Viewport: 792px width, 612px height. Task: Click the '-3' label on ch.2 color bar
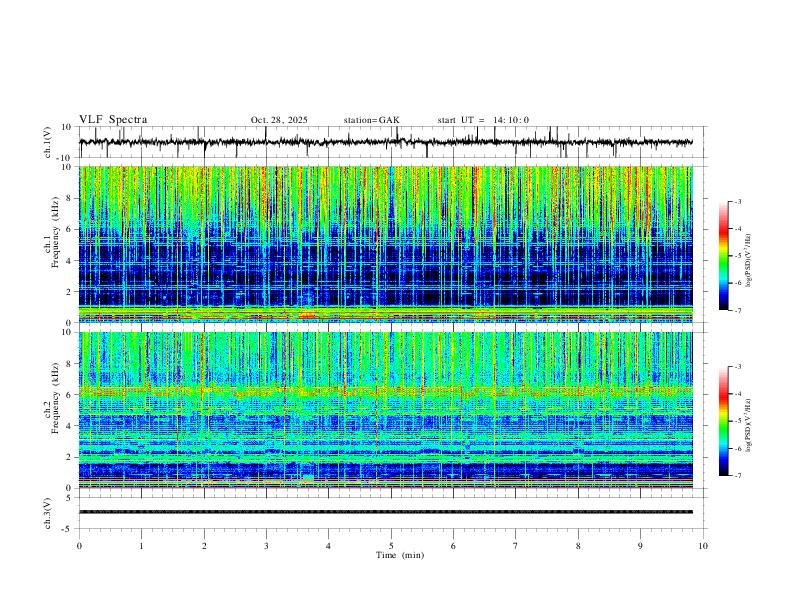(737, 367)
